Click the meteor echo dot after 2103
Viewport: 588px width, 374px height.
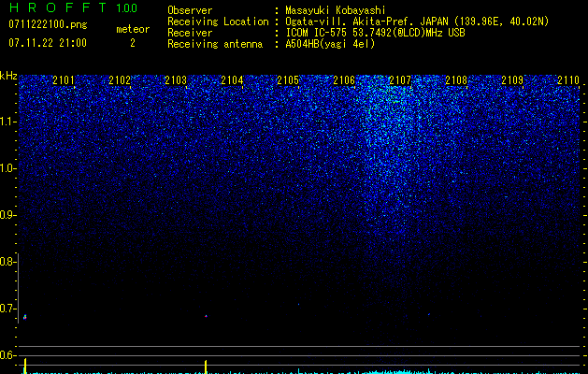pyautogui.click(x=206, y=316)
